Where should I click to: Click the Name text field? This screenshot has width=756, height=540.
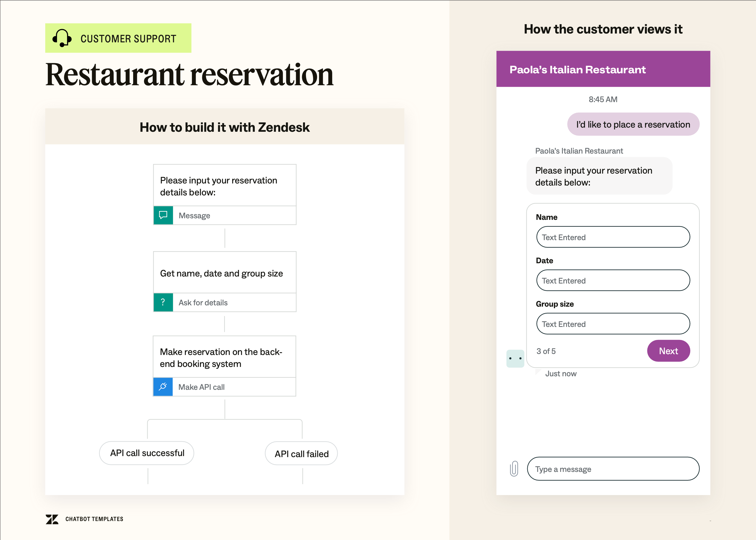613,237
